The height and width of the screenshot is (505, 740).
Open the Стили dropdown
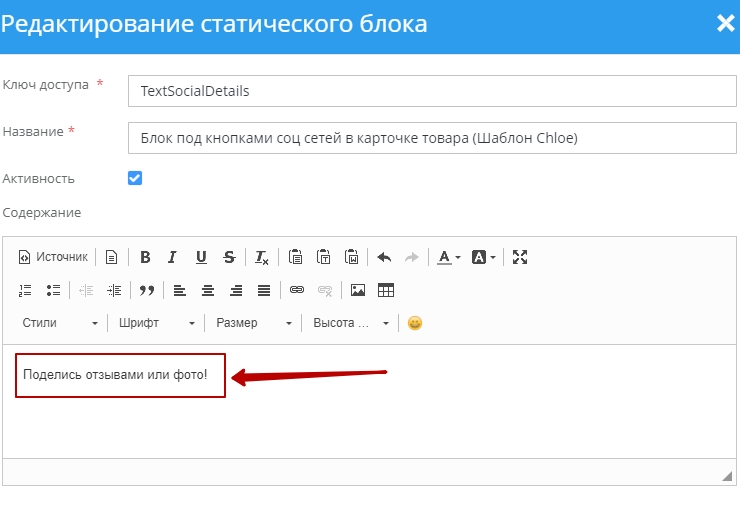(60, 323)
